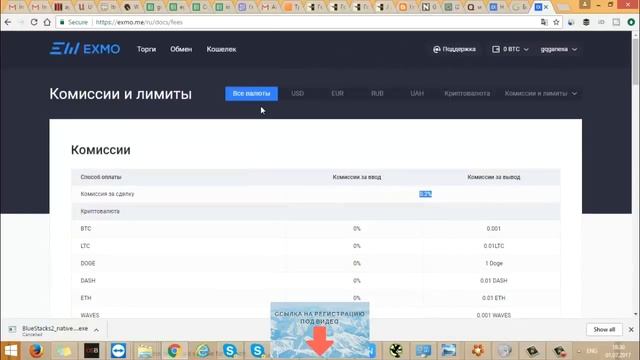Click the DOGE row label

click(x=88, y=263)
